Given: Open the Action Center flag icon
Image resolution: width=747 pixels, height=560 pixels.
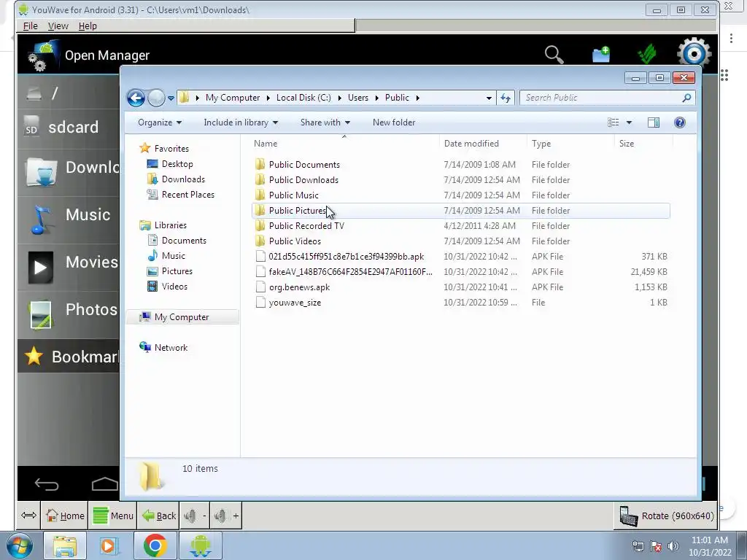Looking at the screenshot, I should [x=656, y=546].
